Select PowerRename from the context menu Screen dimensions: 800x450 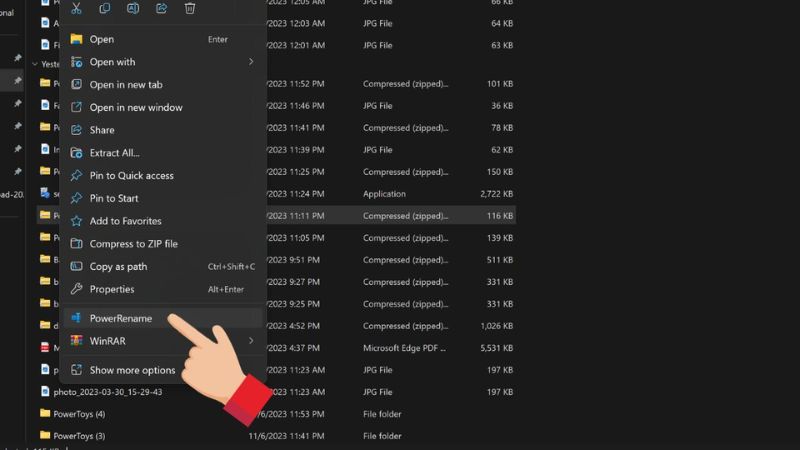121,318
